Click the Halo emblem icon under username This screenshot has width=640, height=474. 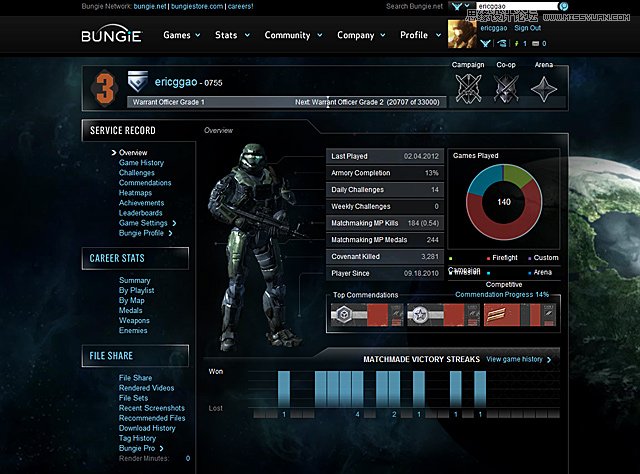click(x=485, y=43)
